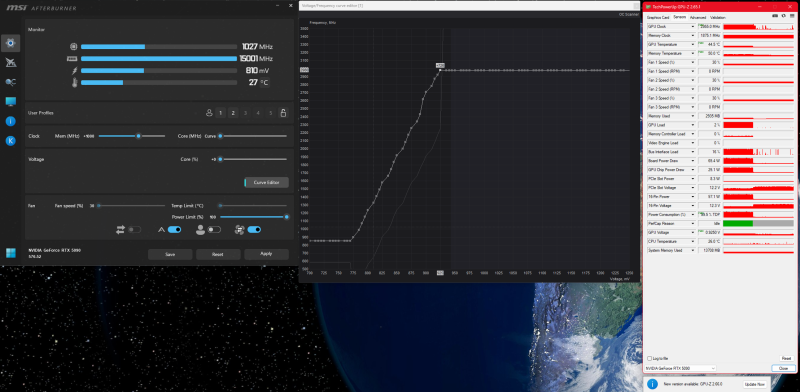The width and height of the screenshot is (800, 392).
Task: Click the user-defined fan person icon
Action: (201, 230)
